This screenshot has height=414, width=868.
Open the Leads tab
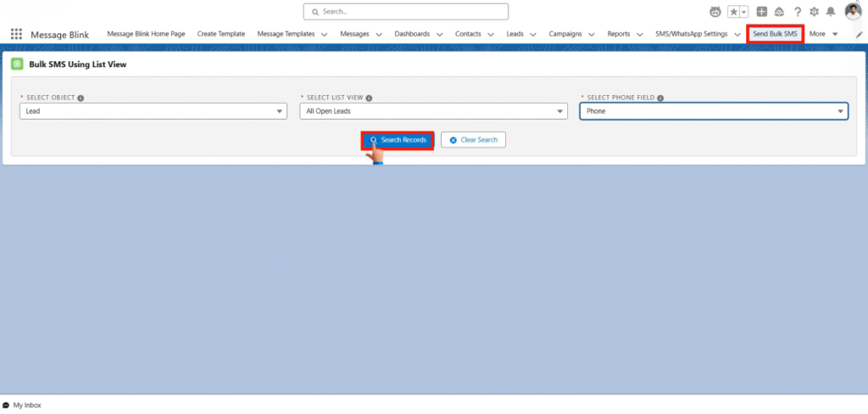click(x=515, y=34)
